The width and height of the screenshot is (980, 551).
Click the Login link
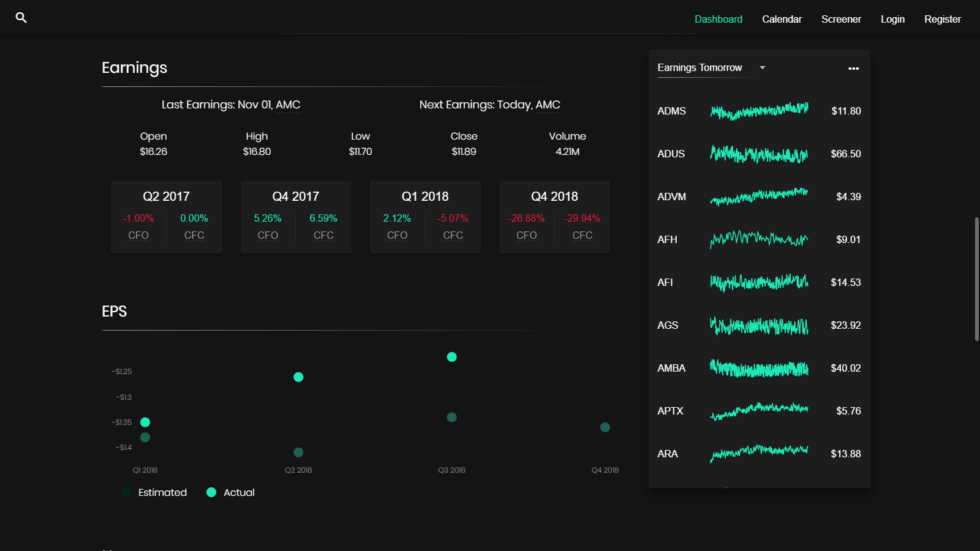coord(892,19)
